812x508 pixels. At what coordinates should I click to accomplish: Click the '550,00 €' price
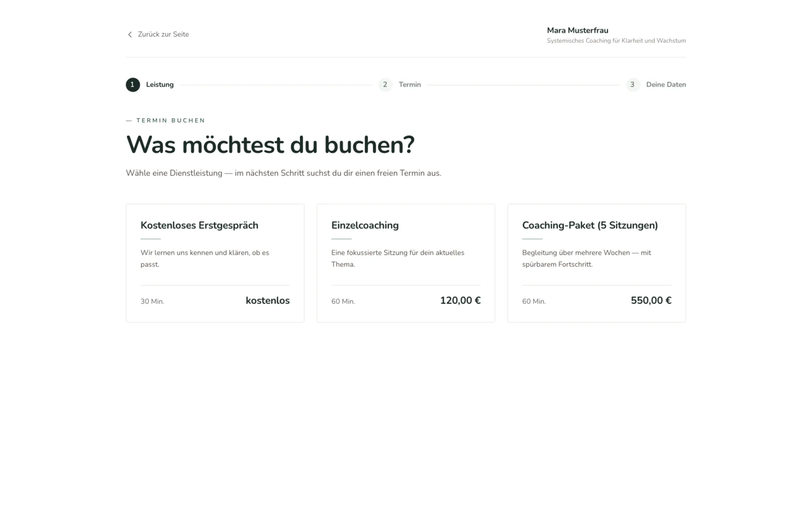(x=651, y=300)
